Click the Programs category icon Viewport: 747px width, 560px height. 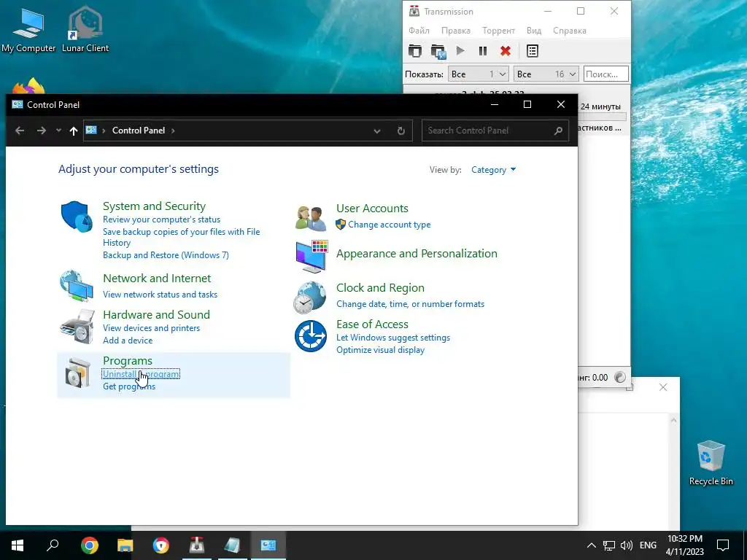77,373
